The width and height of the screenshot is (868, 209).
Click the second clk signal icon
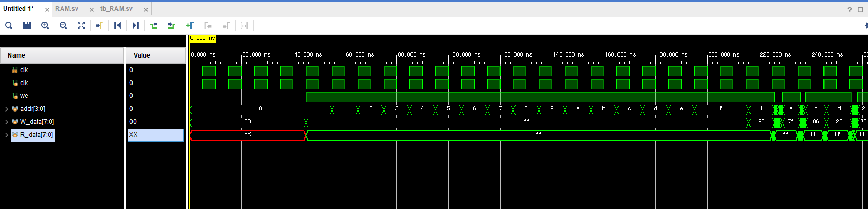point(15,83)
